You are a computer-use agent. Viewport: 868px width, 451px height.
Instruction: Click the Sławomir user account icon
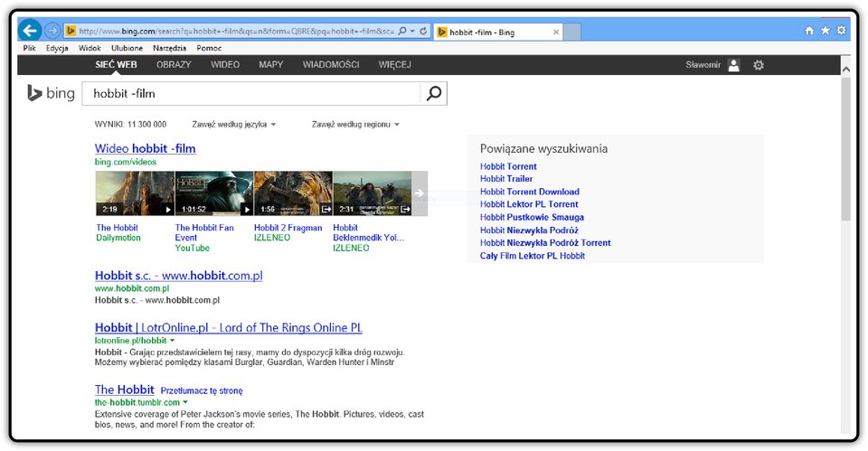click(734, 65)
